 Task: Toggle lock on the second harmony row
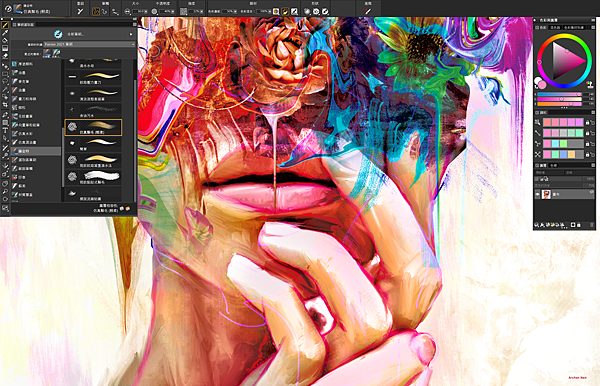click(587, 133)
